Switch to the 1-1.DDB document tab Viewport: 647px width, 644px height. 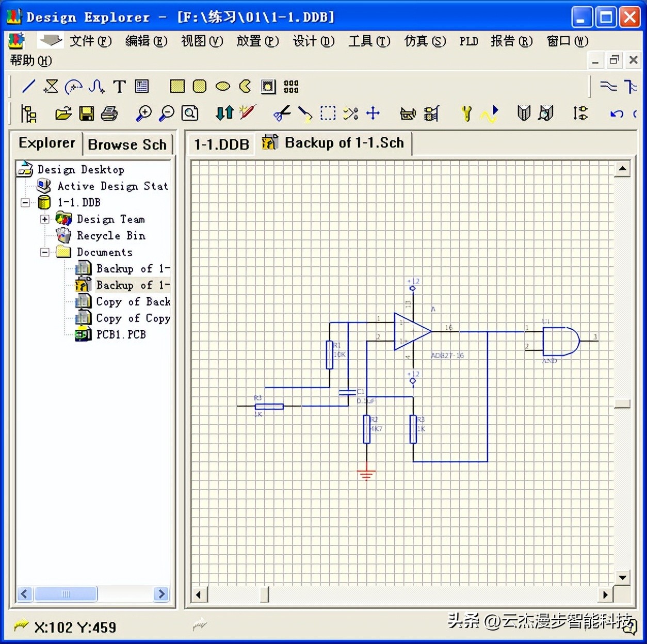(x=221, y=144)
